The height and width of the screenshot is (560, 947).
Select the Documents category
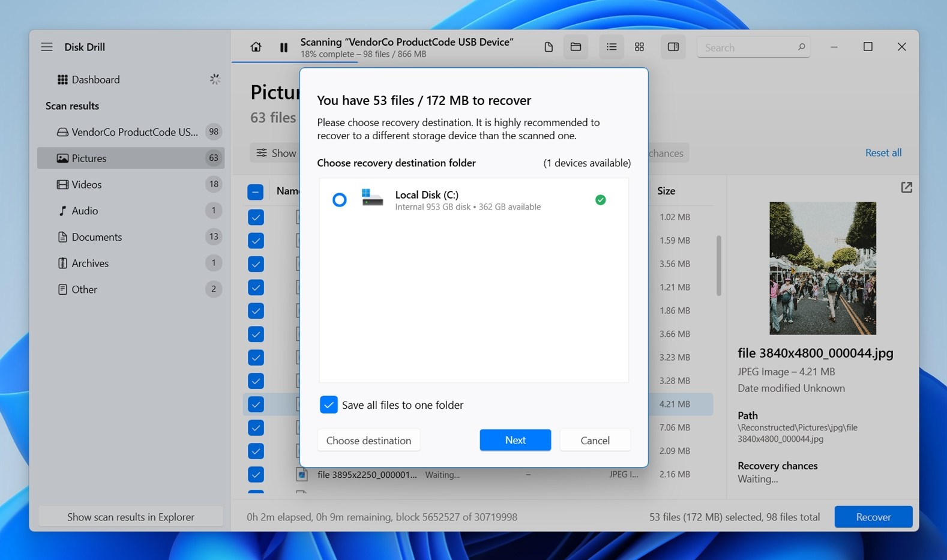(x=131, y=237)
